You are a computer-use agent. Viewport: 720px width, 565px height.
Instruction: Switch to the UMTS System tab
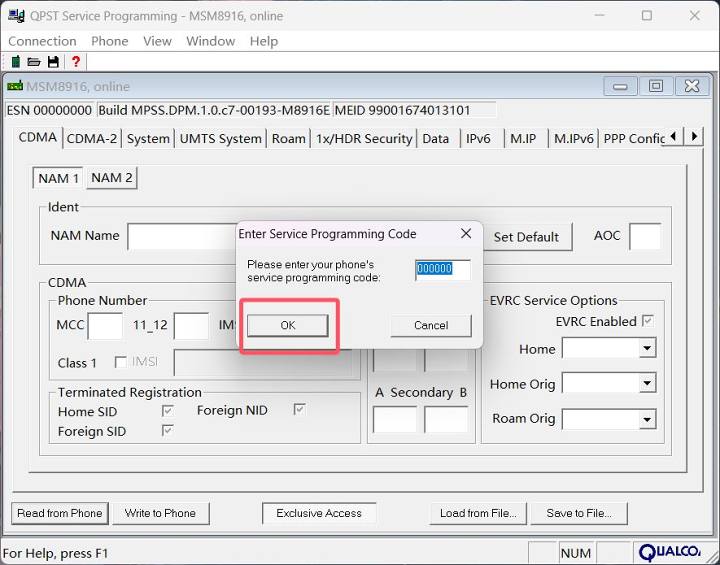[x=220, y=139]
